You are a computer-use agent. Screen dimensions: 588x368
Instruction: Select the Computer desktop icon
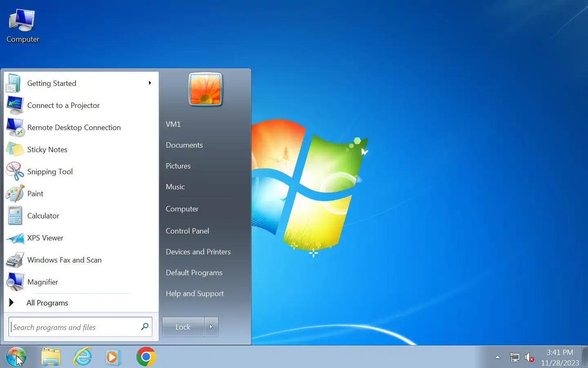coord(23,25)
